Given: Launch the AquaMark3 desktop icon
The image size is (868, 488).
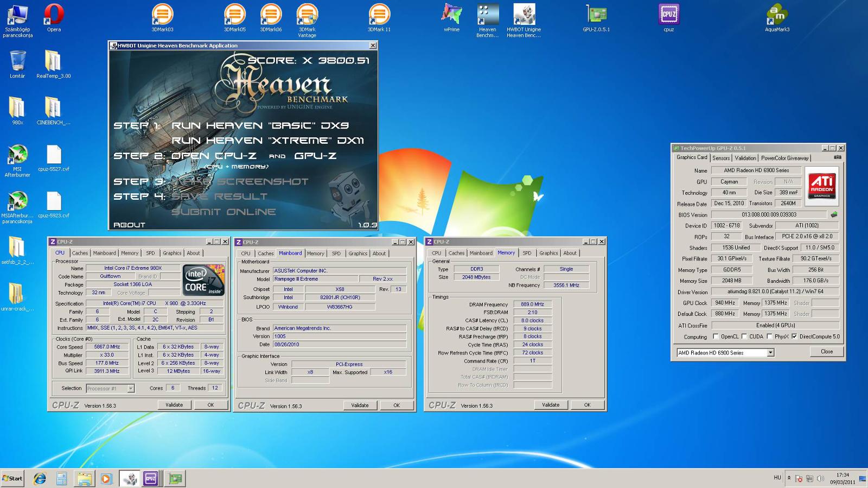Looking at the screenshot, I should click(x=777, y=18).
